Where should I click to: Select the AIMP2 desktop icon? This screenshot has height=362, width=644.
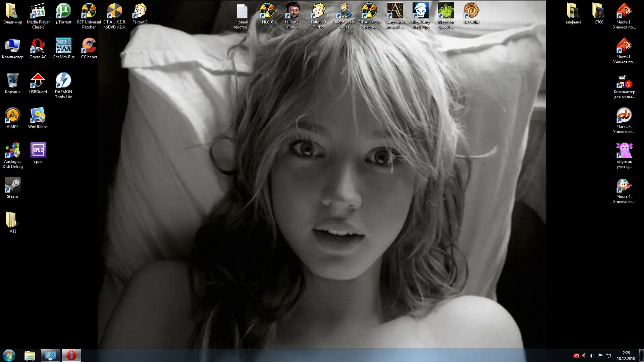12,117
